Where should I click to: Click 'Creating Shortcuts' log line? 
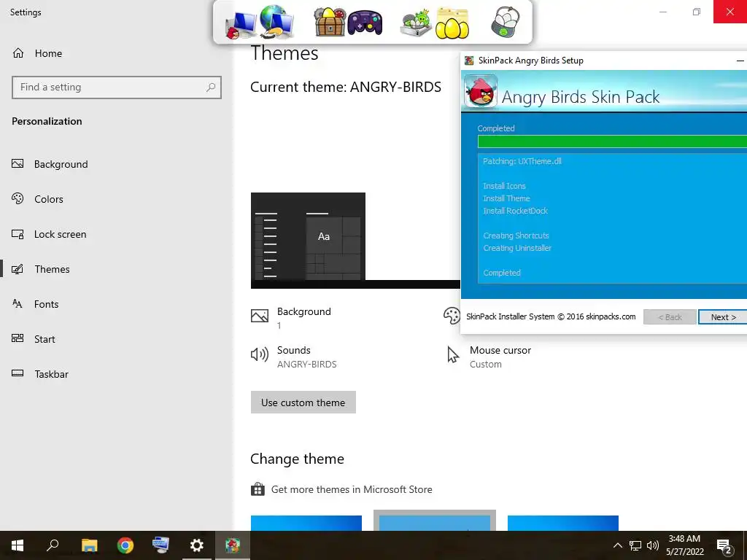(x=516, y=236)
